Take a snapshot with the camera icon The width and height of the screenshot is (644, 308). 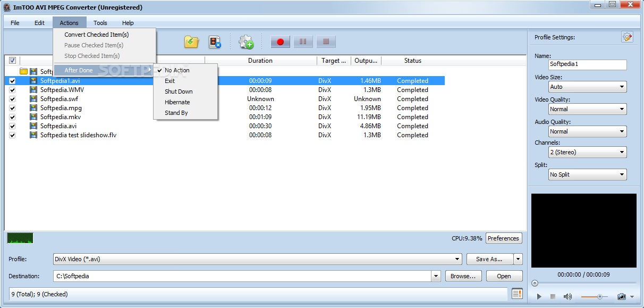click(x=621, y=296)
